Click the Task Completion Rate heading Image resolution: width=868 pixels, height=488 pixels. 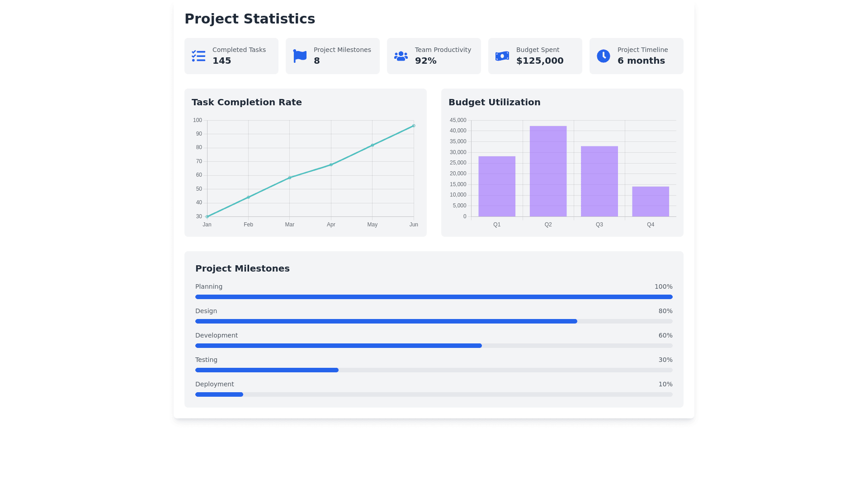coord(247,102)
